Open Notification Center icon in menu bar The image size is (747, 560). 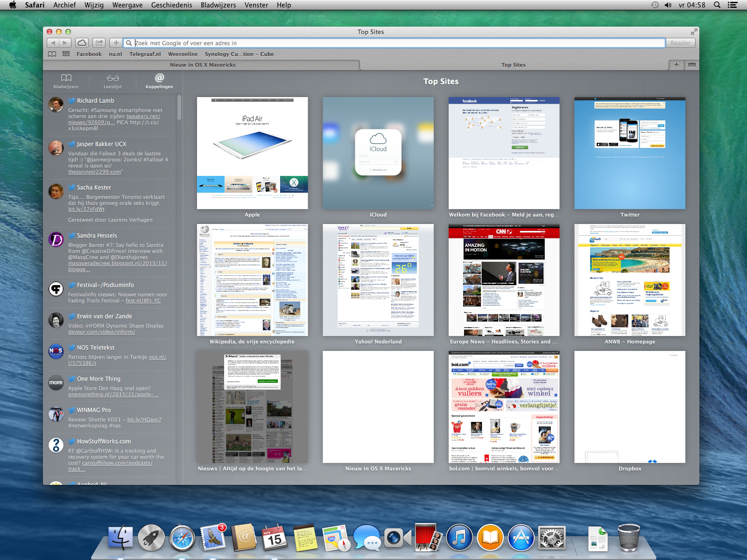pos(733,5)
